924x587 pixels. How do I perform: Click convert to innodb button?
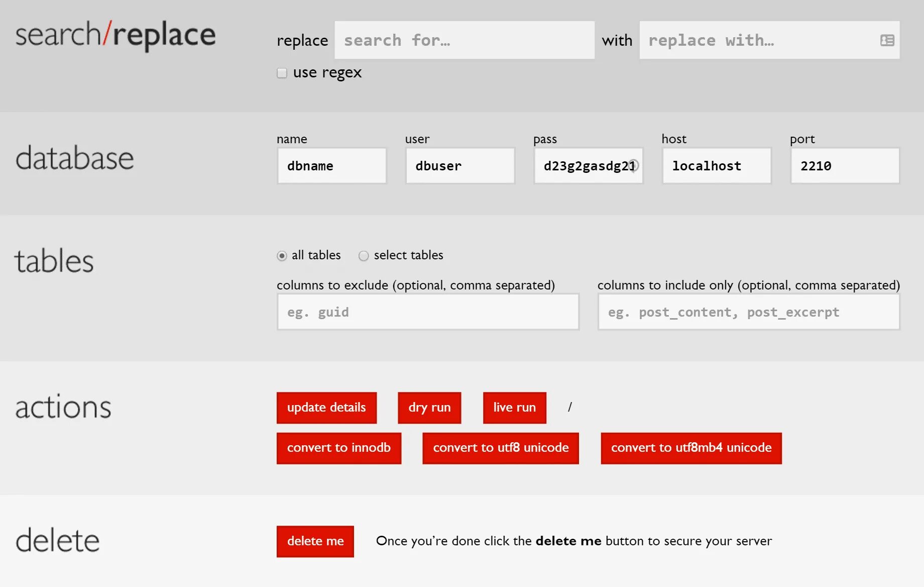coord(339,448)
